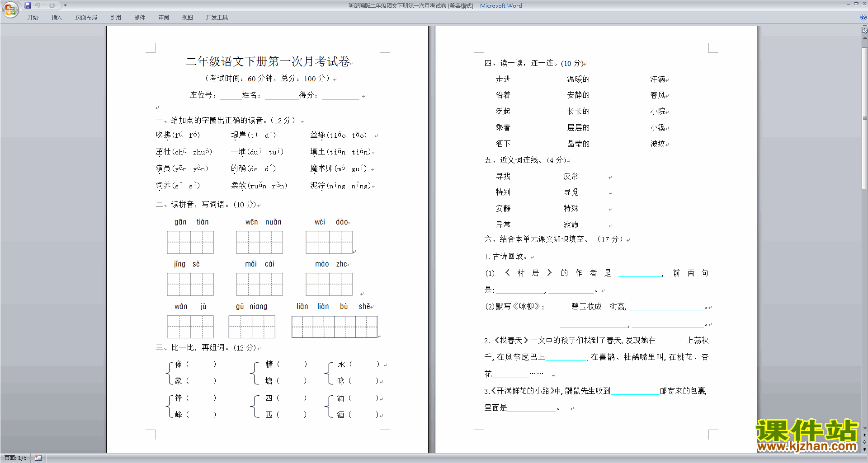868x463 pixels.
Task: Click the page count 页面: 1/5
Action: pyautogui.click(x=15, y=458)
